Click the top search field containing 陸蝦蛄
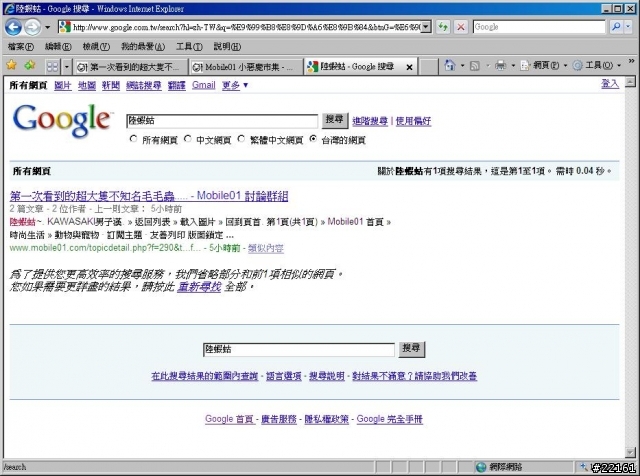Screen dimensions: 640x476 [x=222, y=121]
